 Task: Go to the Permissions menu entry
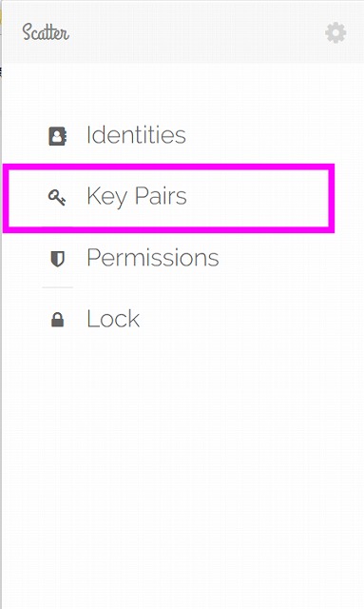[169, 258]
